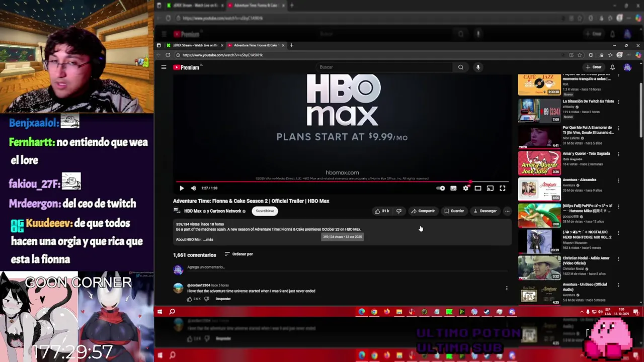Image resolution: width=644 pixels, height=362 pixels.
Task: Open La Situación De Twitch Es Triste thumbnail
Action: pos(539,111)
